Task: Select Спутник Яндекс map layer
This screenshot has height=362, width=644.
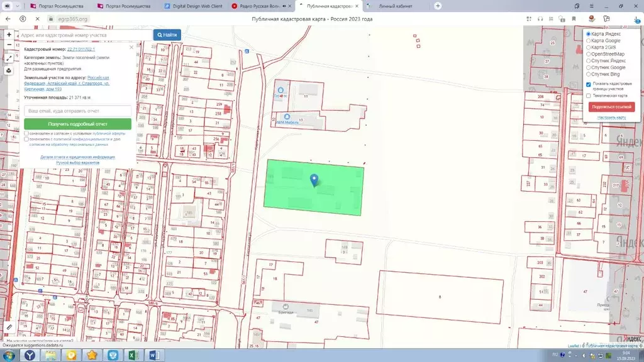Action: point(588,61)
